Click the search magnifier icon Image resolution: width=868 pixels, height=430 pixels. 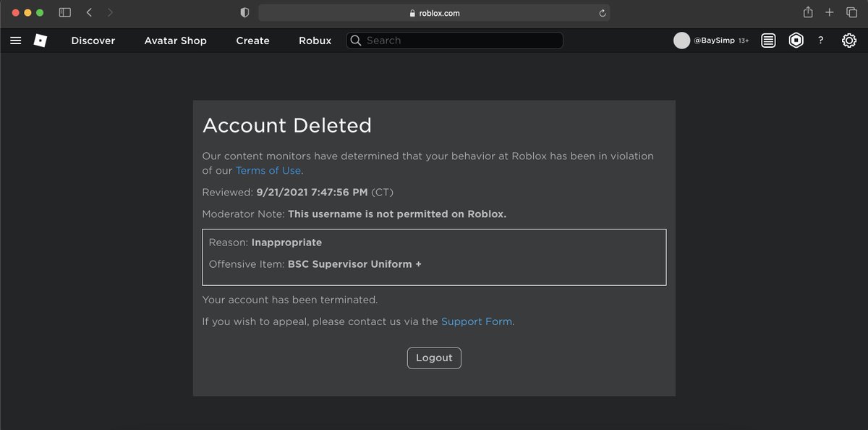pos(355,41)
